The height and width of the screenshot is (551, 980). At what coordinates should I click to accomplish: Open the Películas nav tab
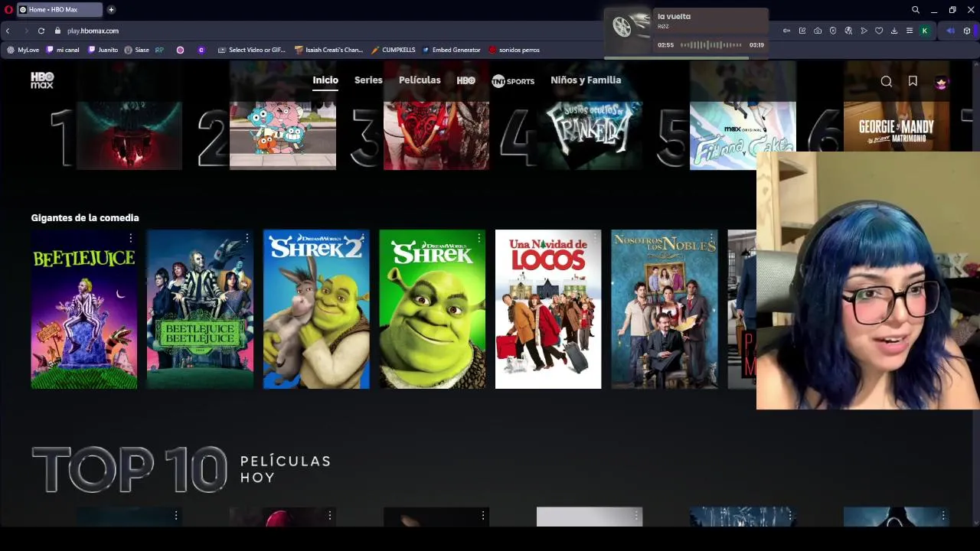420,80
